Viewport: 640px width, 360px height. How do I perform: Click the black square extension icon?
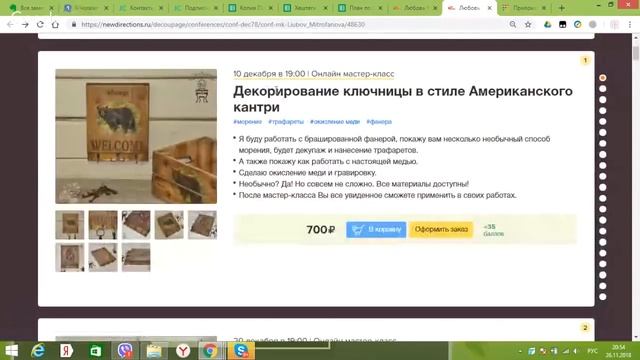pyautogui.click(x=562, y=24)
